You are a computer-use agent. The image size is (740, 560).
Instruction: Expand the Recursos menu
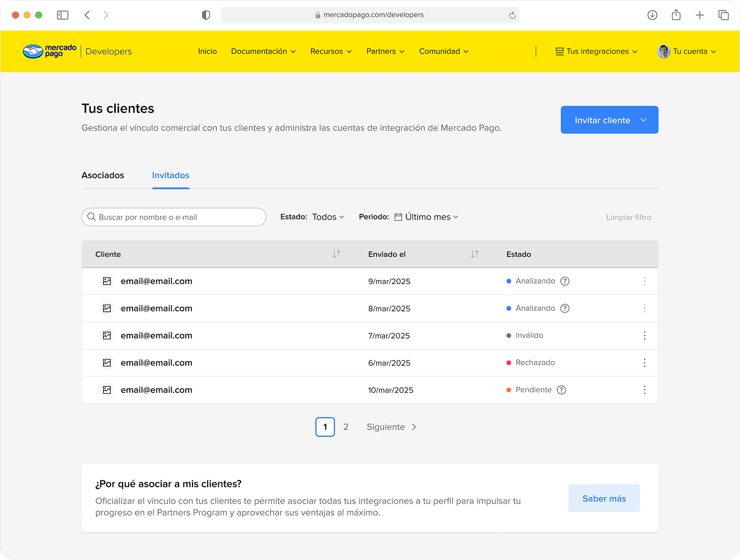coord(331,52)
